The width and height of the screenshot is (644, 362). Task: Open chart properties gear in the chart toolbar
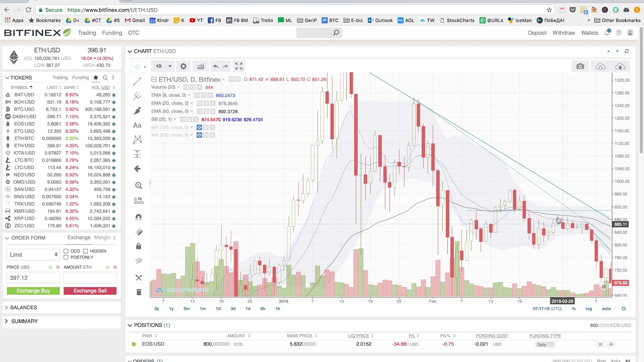184,66
